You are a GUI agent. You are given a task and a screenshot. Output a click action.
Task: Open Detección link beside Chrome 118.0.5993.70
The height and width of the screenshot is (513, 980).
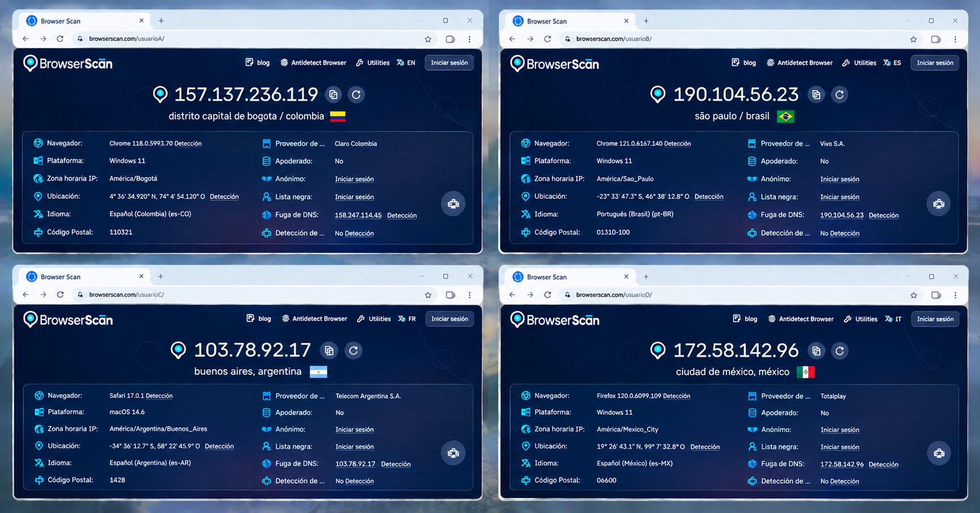[188, 144]
